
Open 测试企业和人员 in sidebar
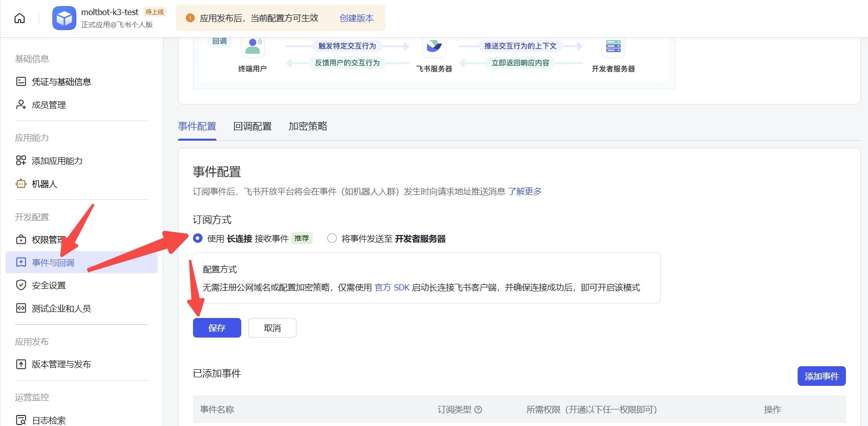61,308
